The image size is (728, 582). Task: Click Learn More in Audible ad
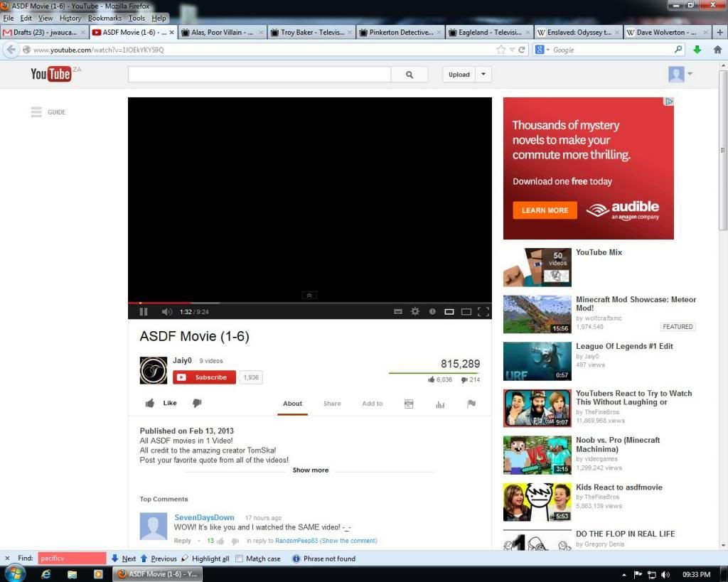(545, 210)
